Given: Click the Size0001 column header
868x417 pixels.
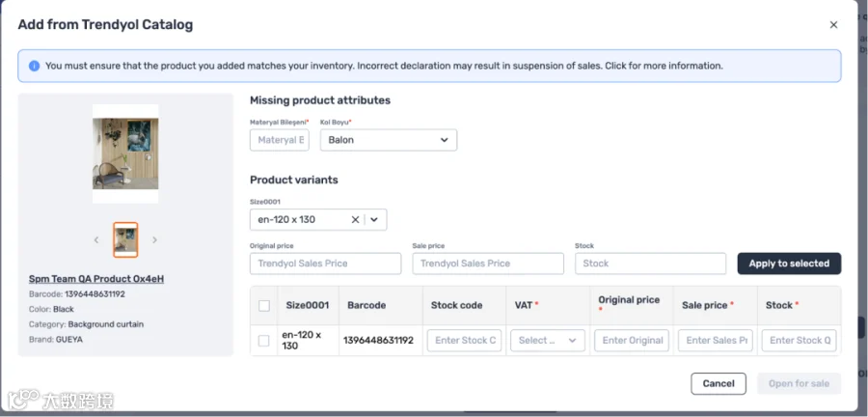Looking at the screenshot, I should click(x=308, y=305).
